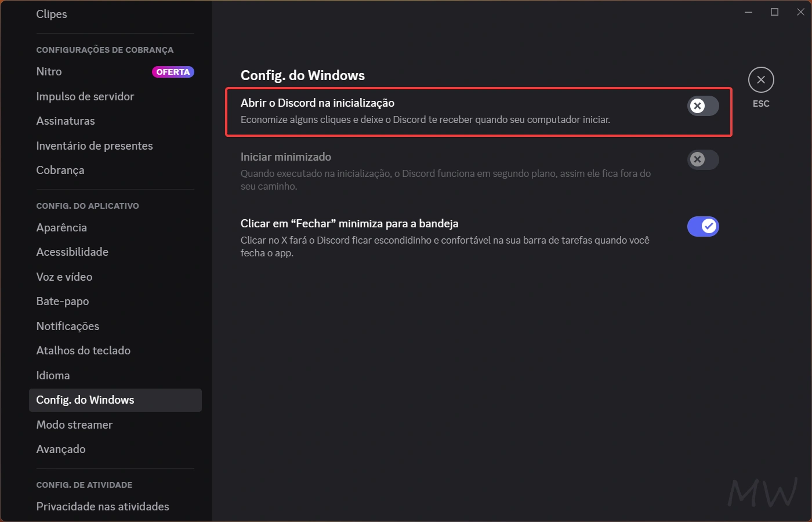Open Modo streamer settings
Viewport: 812px width, 522px height.
74,425
